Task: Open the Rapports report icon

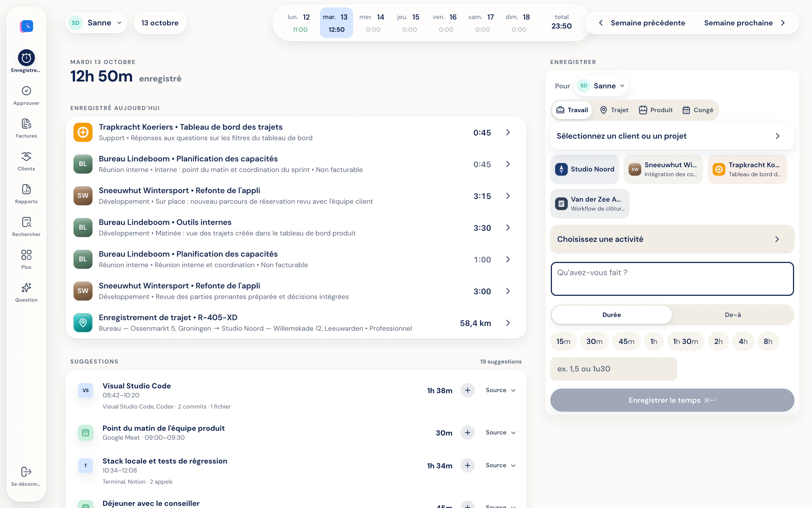Action: [26, 189]
